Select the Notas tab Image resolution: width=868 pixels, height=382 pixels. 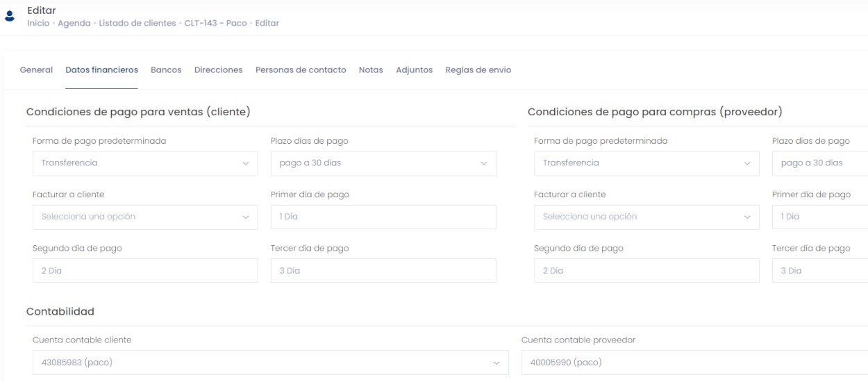click(371, 70)
